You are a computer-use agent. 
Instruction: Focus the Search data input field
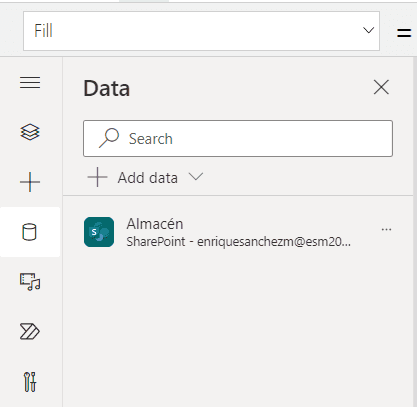(238, 138)
